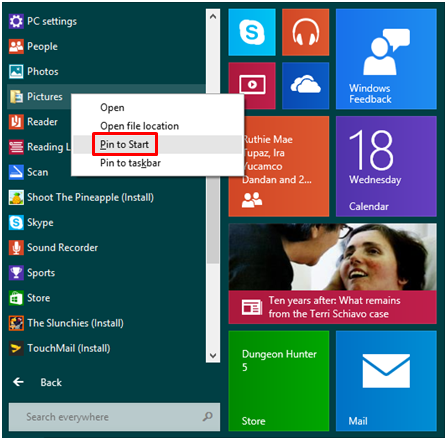This screenshot has width=446, height=439.
Task: Open PC settings from the list
Action: pos(52,21)
